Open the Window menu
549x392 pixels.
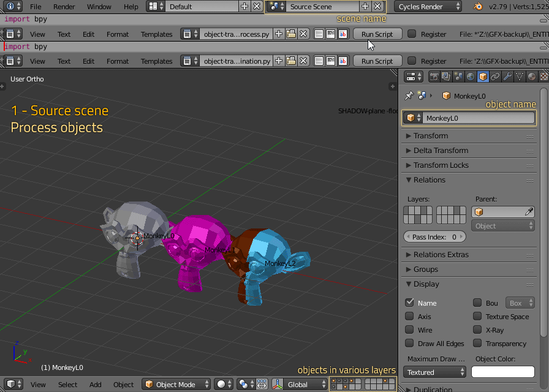pos(99,7)
